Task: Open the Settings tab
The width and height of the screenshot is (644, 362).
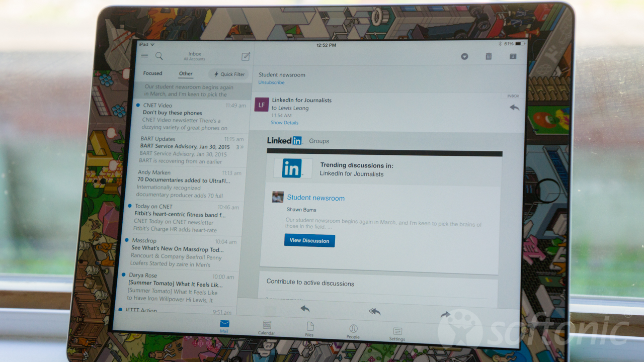Action: (x=397, y=333)
